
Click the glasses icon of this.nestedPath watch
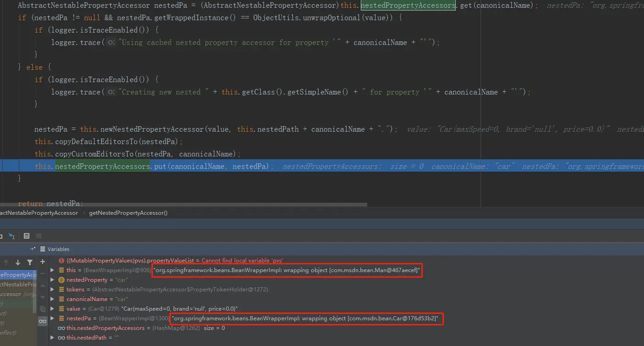(x=62, y=338)
